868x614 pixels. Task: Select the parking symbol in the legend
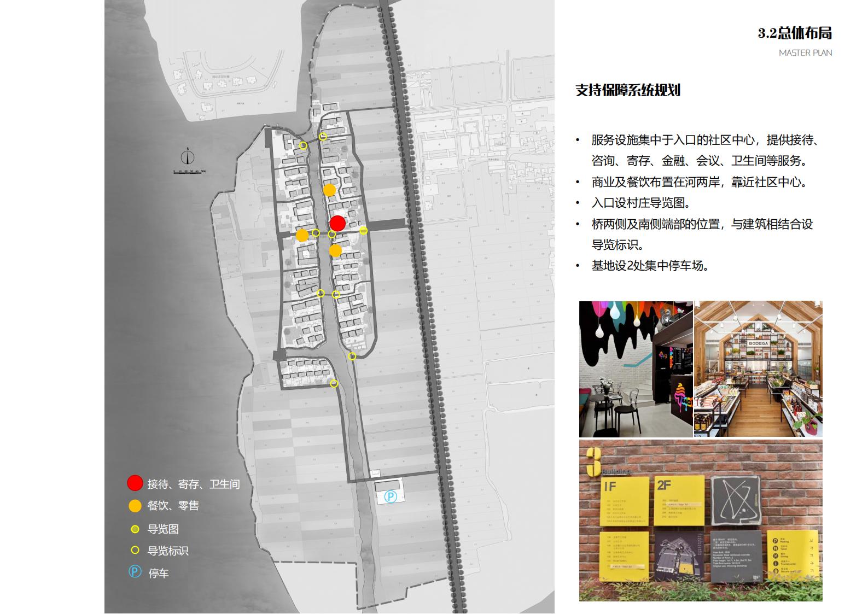135,572
